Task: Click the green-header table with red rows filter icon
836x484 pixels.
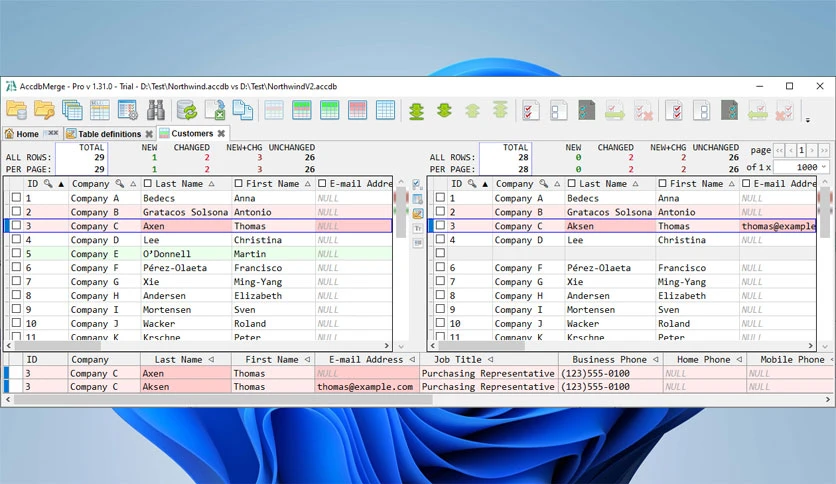Action: (302, 110)
